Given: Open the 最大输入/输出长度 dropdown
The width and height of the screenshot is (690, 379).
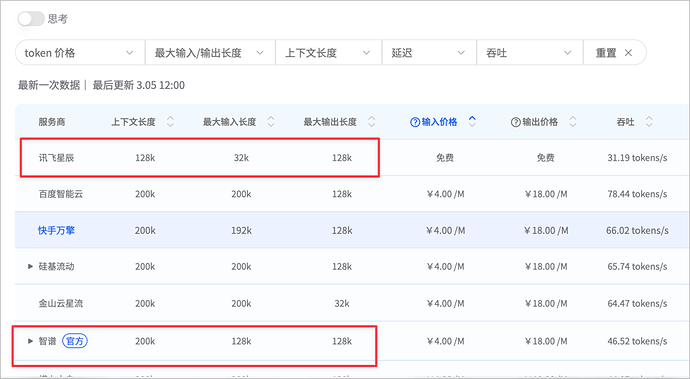Looking at the screenshot, I should 210,53.
